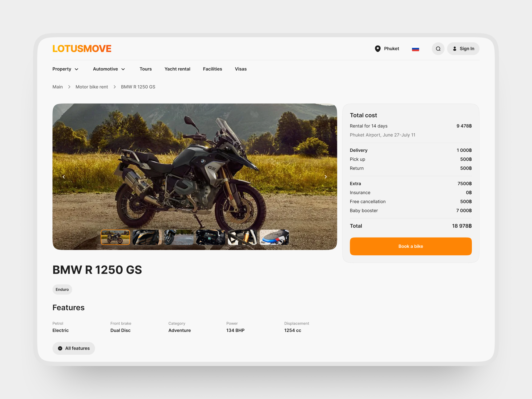532x399 pixels.
Task: Click the LOTUSMOVE logo
Action: (82, 48)
